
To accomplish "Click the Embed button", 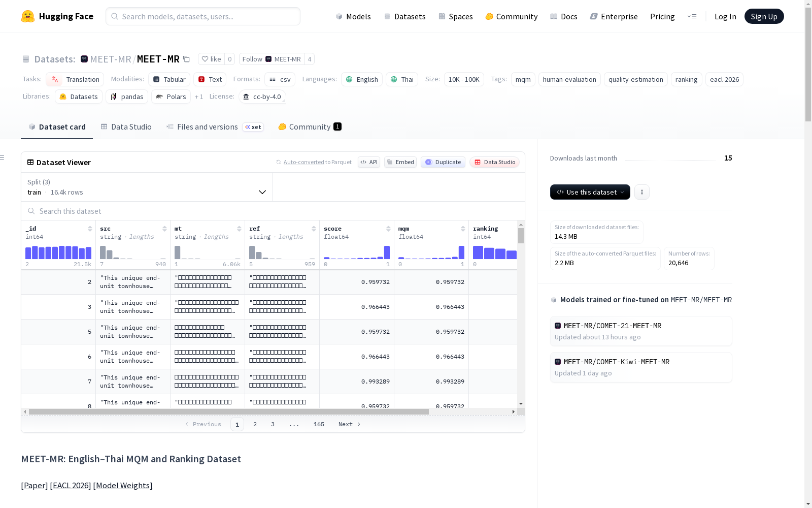I will tap(400, 162).
